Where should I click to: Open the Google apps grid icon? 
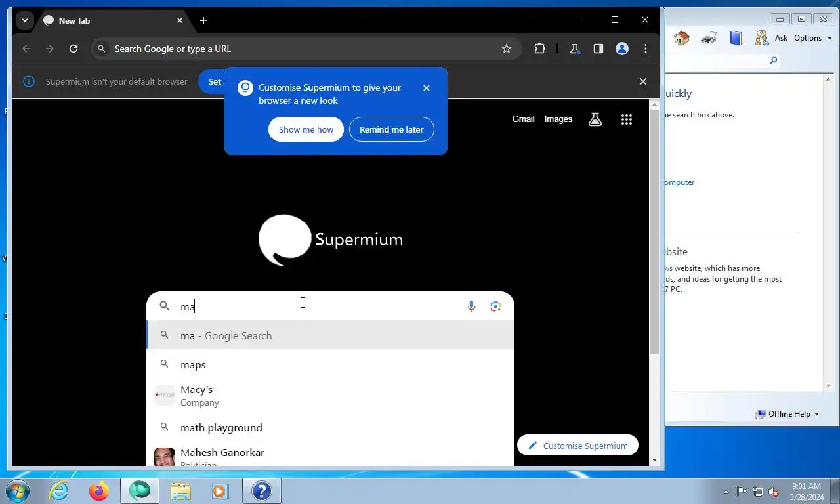(627, 119)
